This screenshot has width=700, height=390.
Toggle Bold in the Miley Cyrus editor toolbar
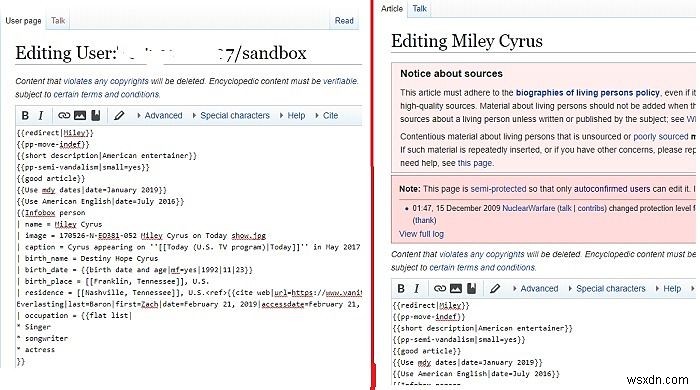401,289
